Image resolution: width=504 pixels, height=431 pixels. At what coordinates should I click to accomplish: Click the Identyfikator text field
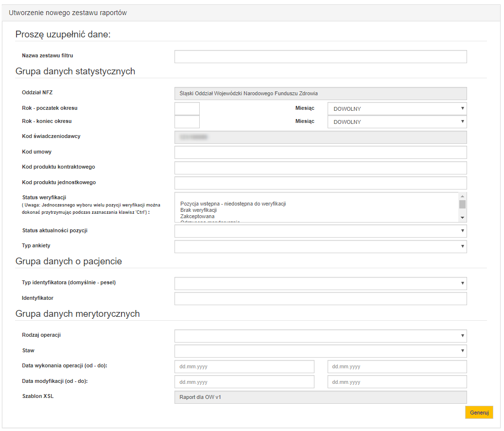(320, 299)
